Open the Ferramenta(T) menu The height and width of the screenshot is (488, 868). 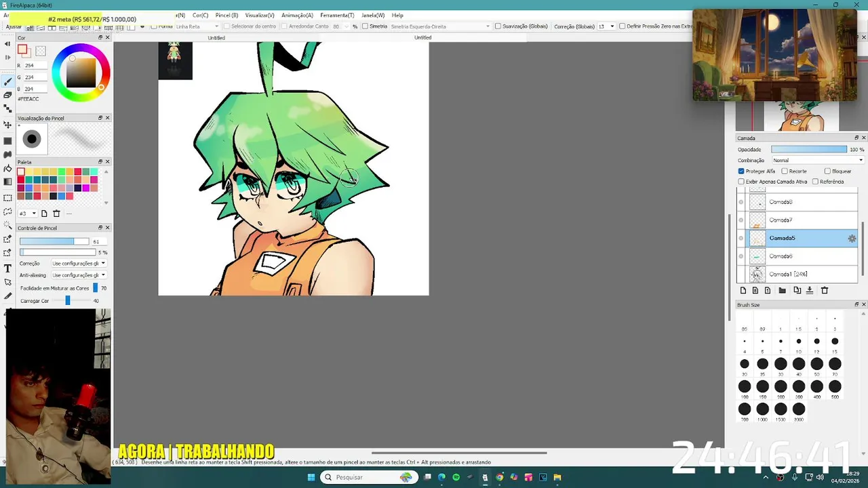(x=337, y=15)
